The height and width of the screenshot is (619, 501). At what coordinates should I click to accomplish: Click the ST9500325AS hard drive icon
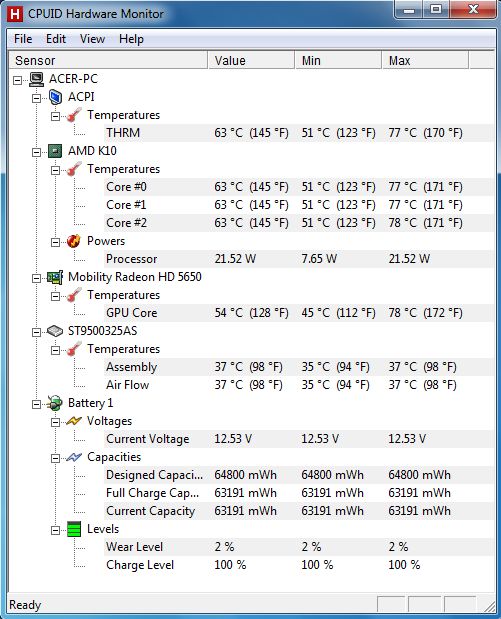pos(55,331)
